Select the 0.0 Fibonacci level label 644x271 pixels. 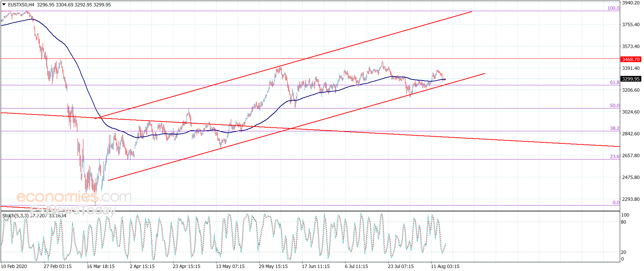[616, 202]
